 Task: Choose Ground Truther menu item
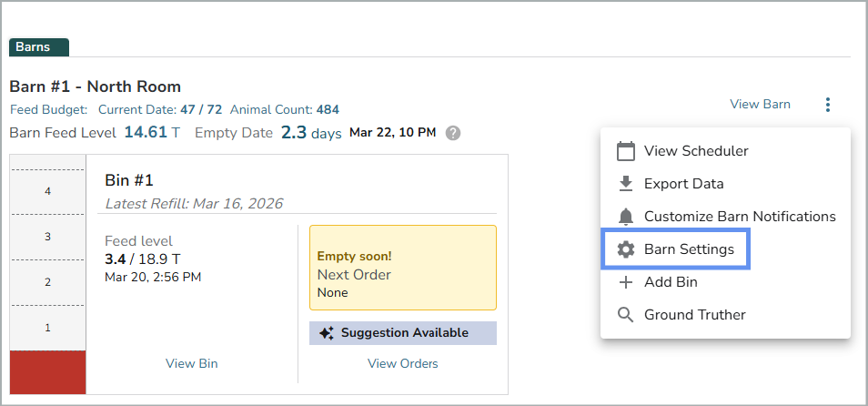pyautogui.click(x=694, y=315)
